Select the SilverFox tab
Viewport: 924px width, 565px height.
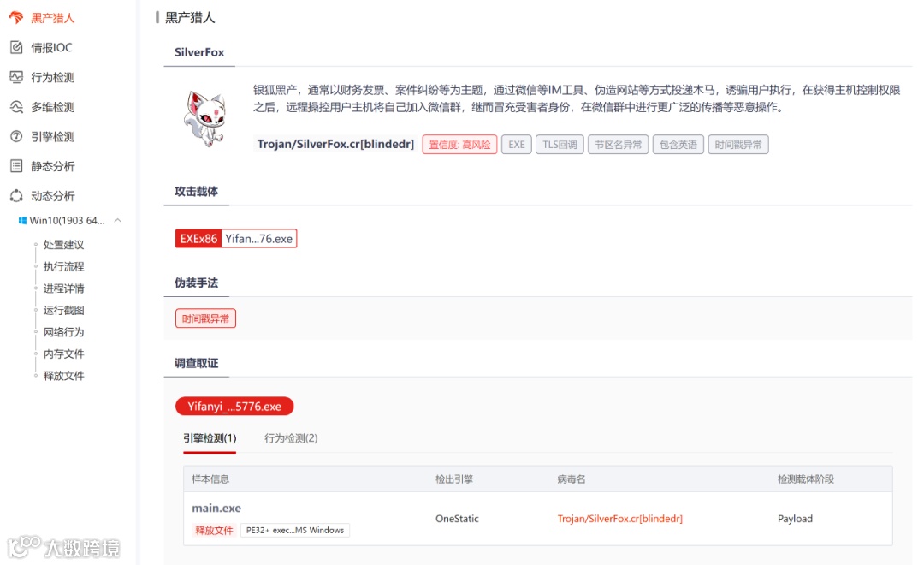199,52
